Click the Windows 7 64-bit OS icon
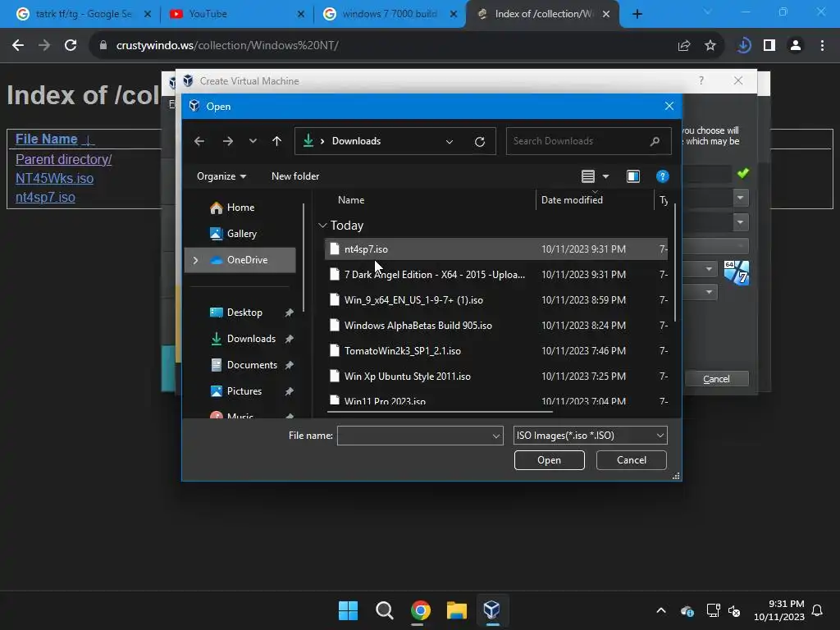The height and width of the screenshot is (630, 840). click(x=737, y=272)
